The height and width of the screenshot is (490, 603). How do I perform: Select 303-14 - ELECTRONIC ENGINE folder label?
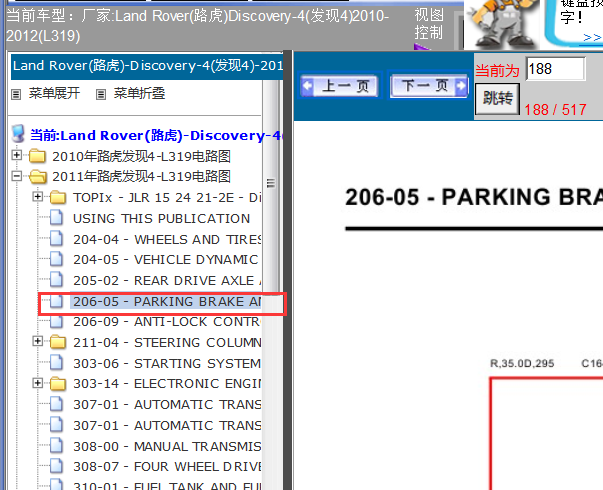167,383
